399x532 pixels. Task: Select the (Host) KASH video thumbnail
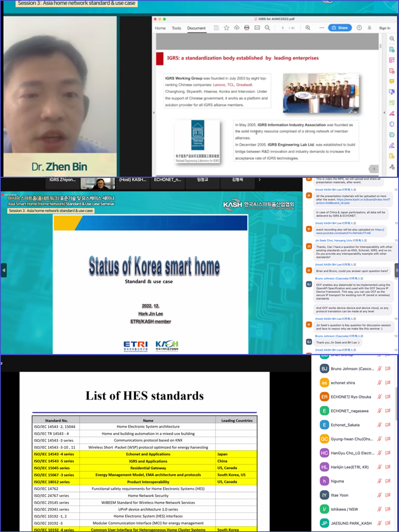click(133, 183)
